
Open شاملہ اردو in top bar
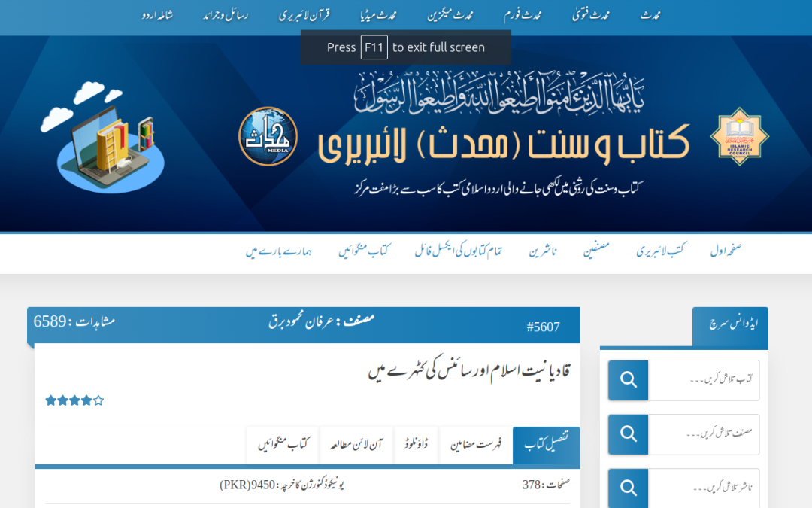pos(157,15)
